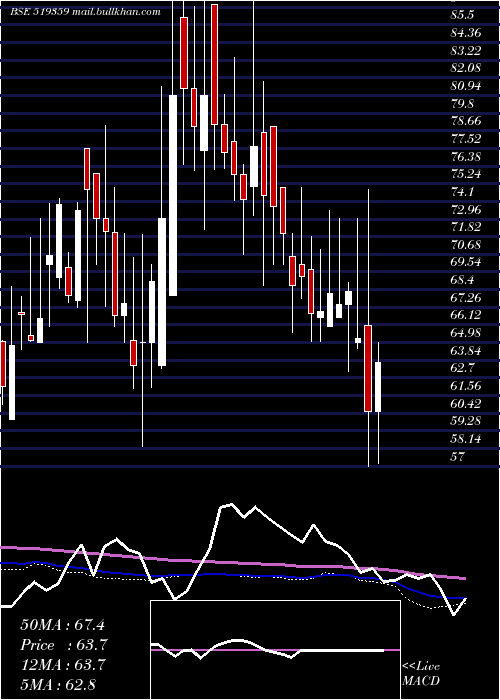500x700 pixels.
Task: Click the 72.96 price axis label
Action: [466, 209]
